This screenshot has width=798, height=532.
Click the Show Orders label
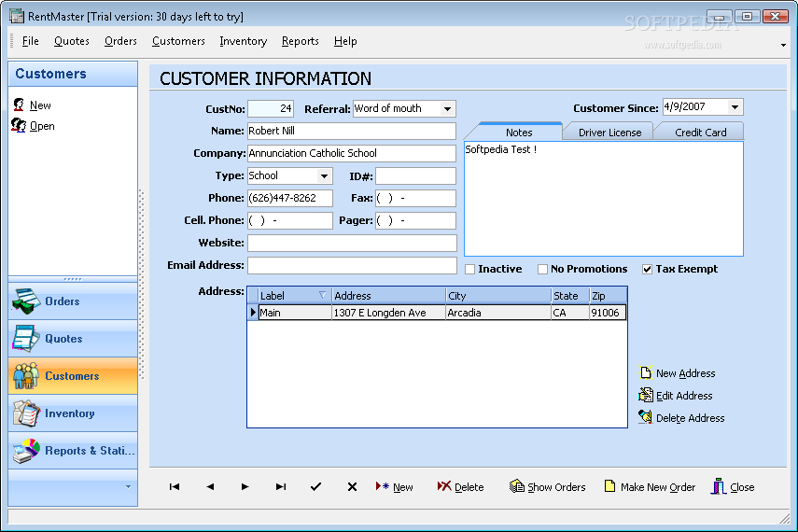(x=557, y=487)
